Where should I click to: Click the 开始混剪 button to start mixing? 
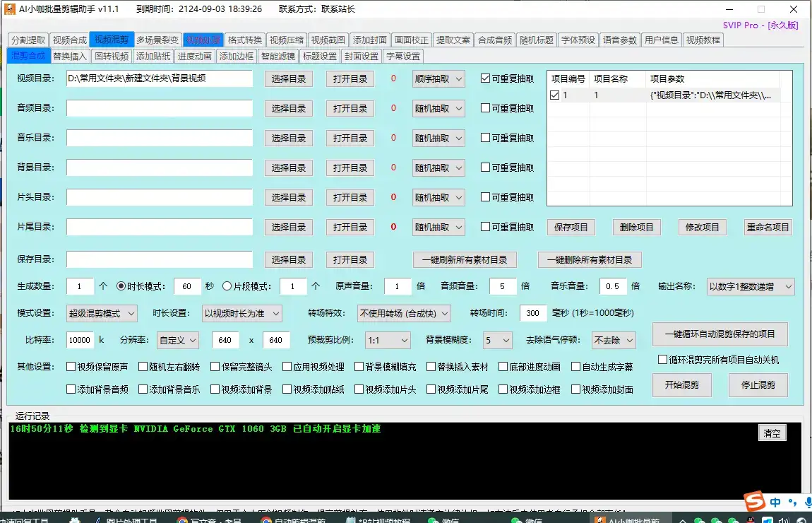pyautogui.click(x=681, y=385)
